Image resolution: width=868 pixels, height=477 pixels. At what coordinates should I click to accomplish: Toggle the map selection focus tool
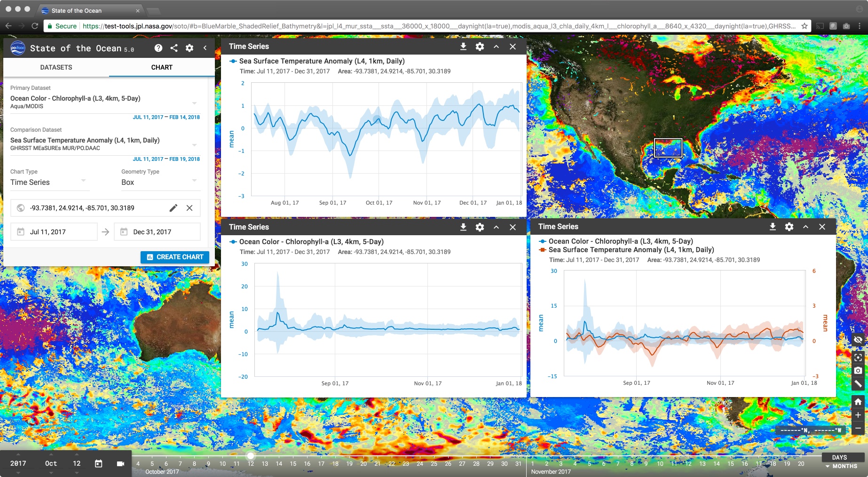858,358
